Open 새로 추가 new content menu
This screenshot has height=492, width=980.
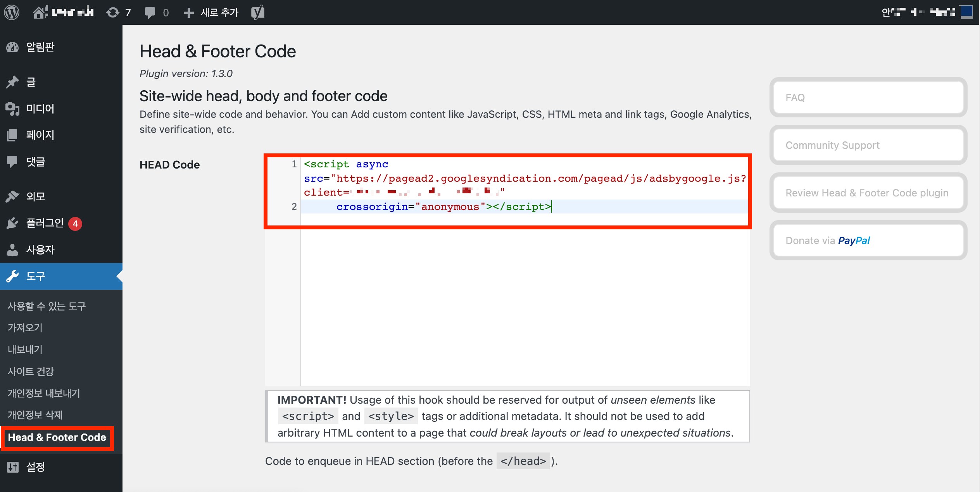coord(212,12)
